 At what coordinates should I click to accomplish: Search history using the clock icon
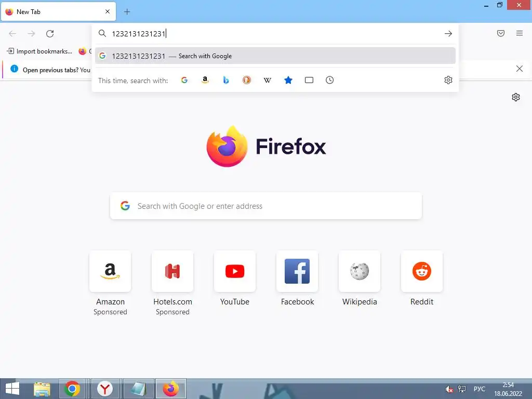[329, 80]
